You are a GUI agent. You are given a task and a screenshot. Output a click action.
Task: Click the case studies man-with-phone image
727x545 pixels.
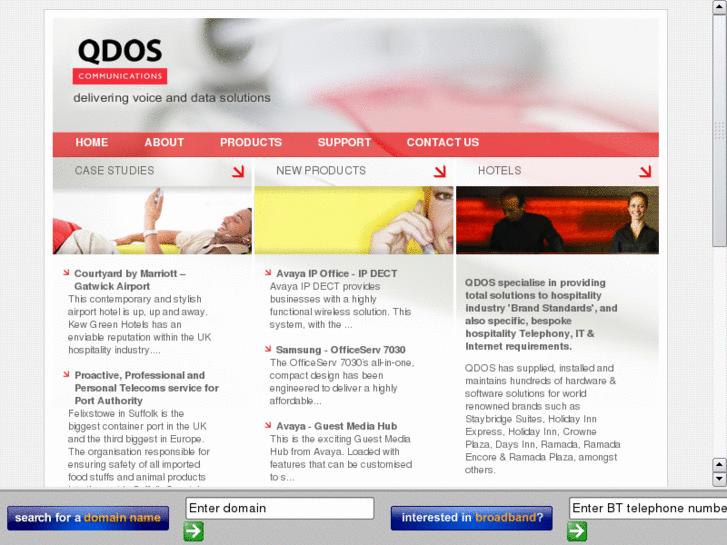coord(152,220)
